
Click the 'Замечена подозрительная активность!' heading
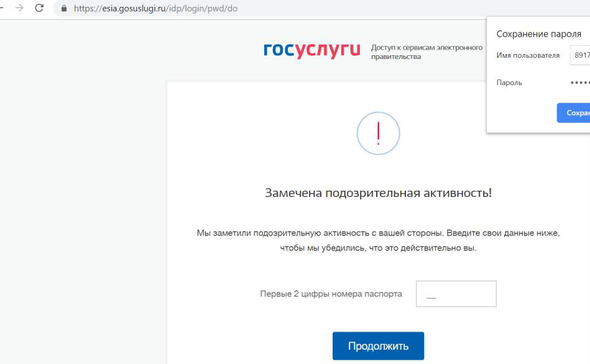pyautogui.click(x=378, y=193)
